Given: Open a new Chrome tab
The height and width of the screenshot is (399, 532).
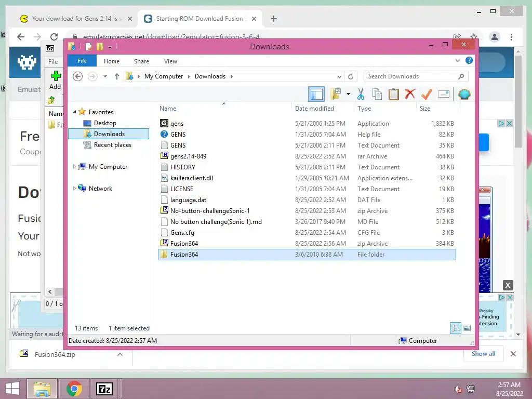Looking at the screenshot, I should click(274, 19).
